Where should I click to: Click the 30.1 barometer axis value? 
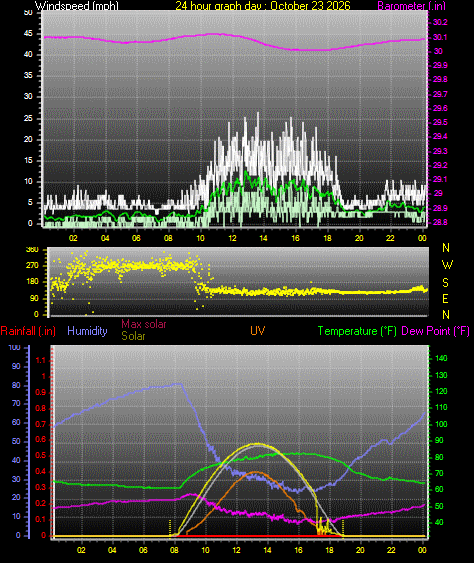coord(440,37)
